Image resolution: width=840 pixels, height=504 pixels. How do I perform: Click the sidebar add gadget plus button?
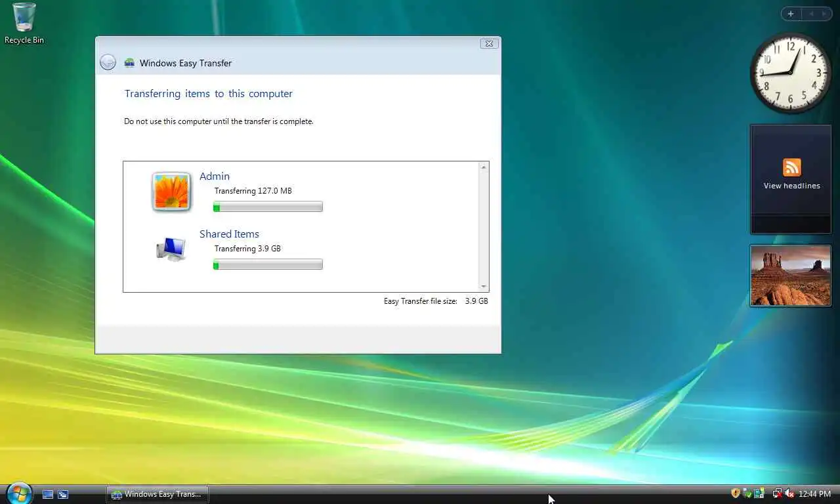tap(791, 14)
